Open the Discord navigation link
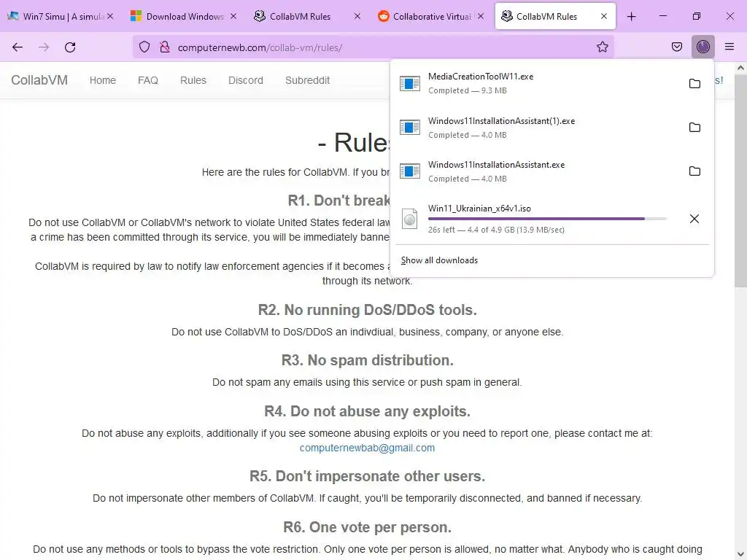 [245, 80]
